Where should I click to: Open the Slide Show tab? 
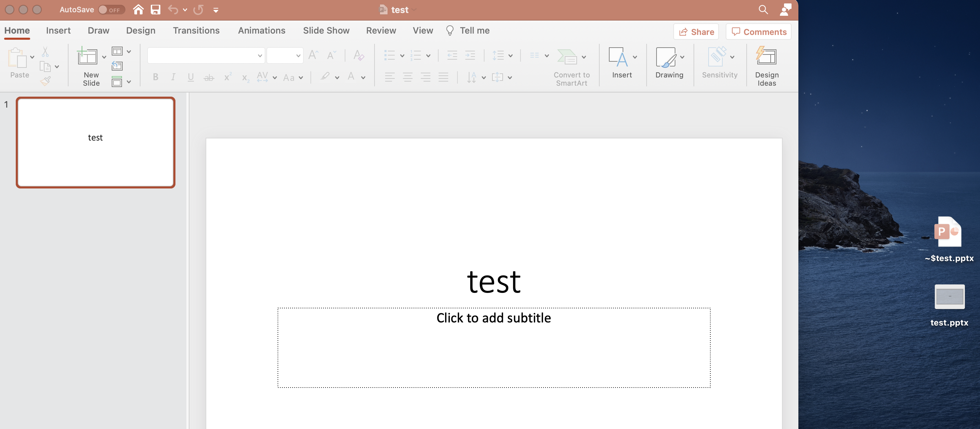pyautogui.click(x=326, y=30)
